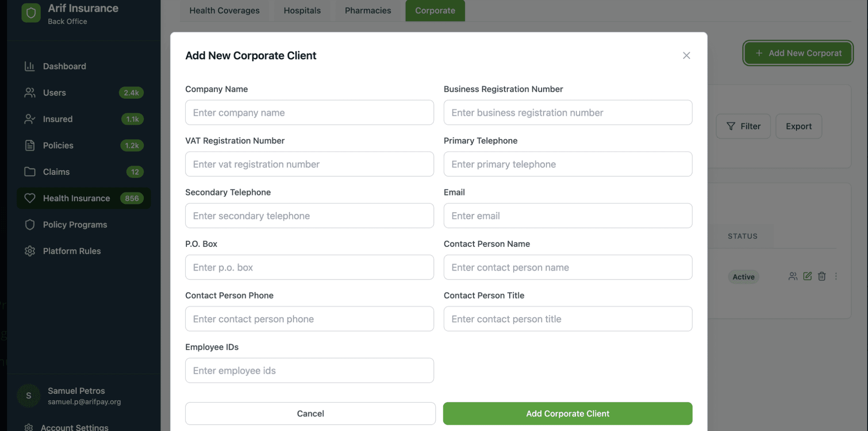Screen dimensions: 868x431
Task: Switch to the Pharmacies tab
Action: (368, 11)
